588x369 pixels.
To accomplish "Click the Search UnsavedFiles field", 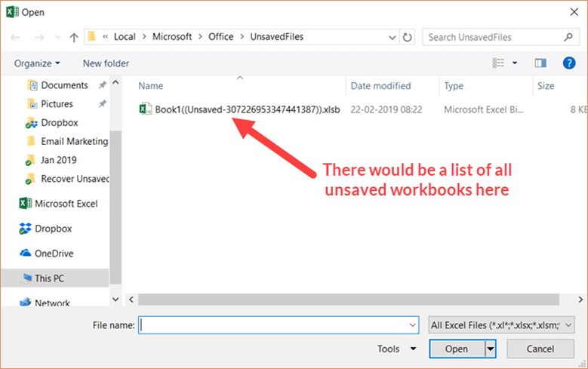I will (x=500, y=37).
